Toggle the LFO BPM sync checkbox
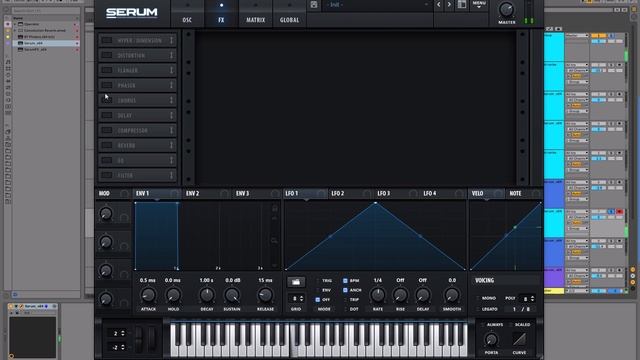640x360 pixels. (x=345, y=280)
